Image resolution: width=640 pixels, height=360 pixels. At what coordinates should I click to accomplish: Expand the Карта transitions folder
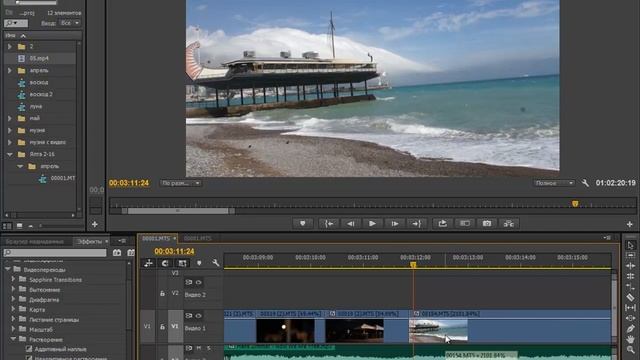click(13, 309)
